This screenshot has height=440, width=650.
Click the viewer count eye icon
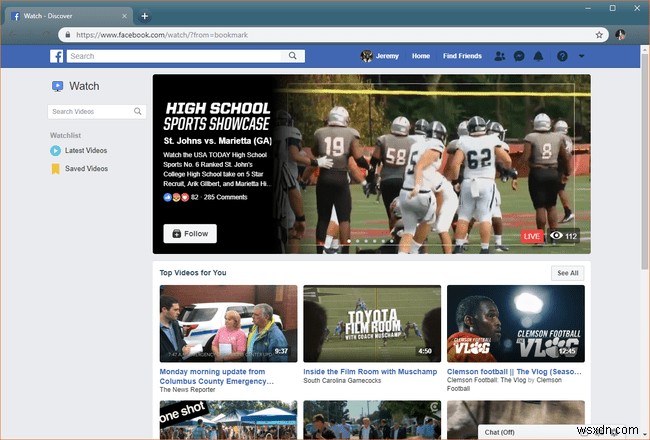(x=556, y=236)
